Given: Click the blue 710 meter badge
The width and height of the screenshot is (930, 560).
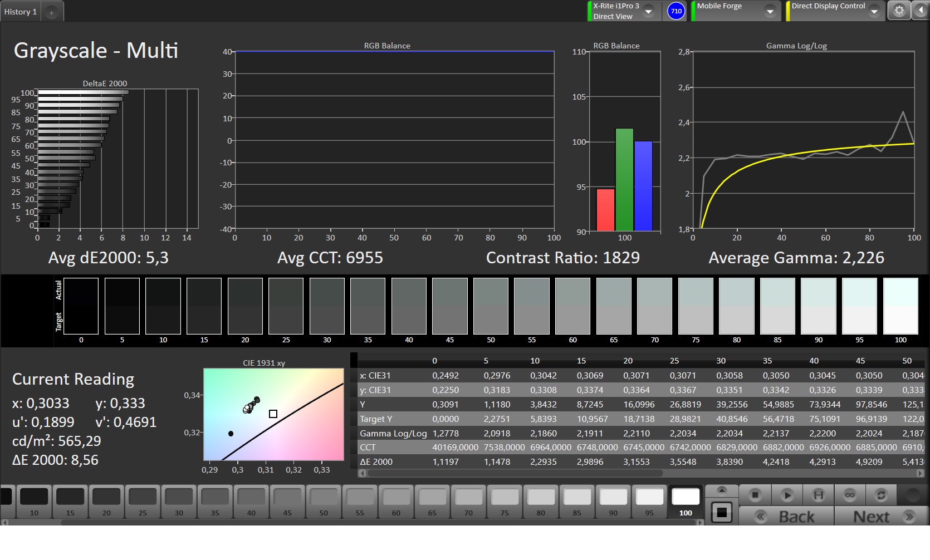Looking at the screenshot, I should click(x=676, y=11).
